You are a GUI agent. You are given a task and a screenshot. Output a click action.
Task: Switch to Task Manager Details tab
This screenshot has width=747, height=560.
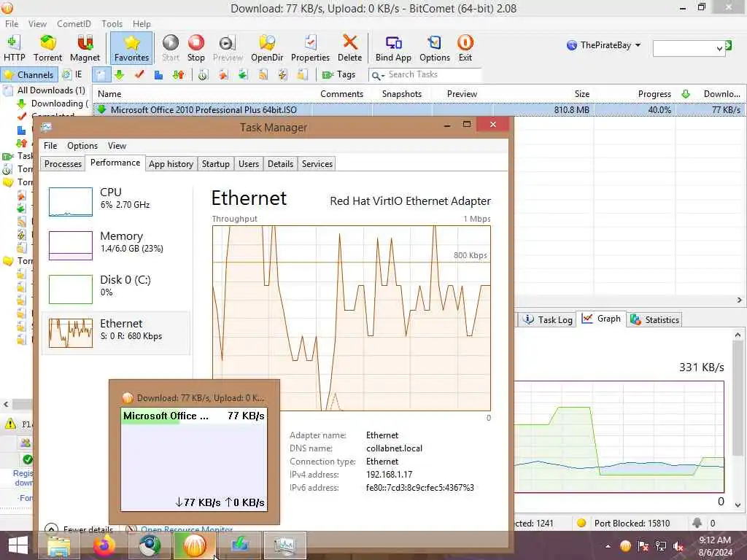point(280,164)
